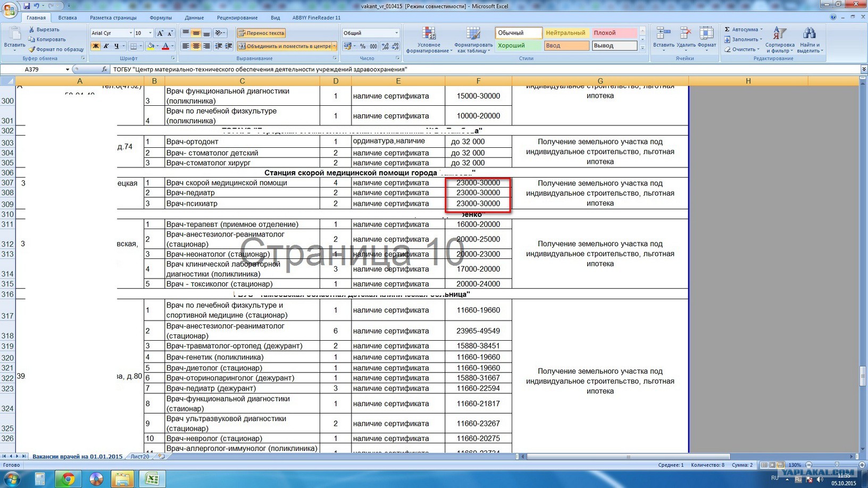The height and width of the screenshot is (488, 868).
Task: Click Clear (Очистить) button
Action: tap(741, 49)
